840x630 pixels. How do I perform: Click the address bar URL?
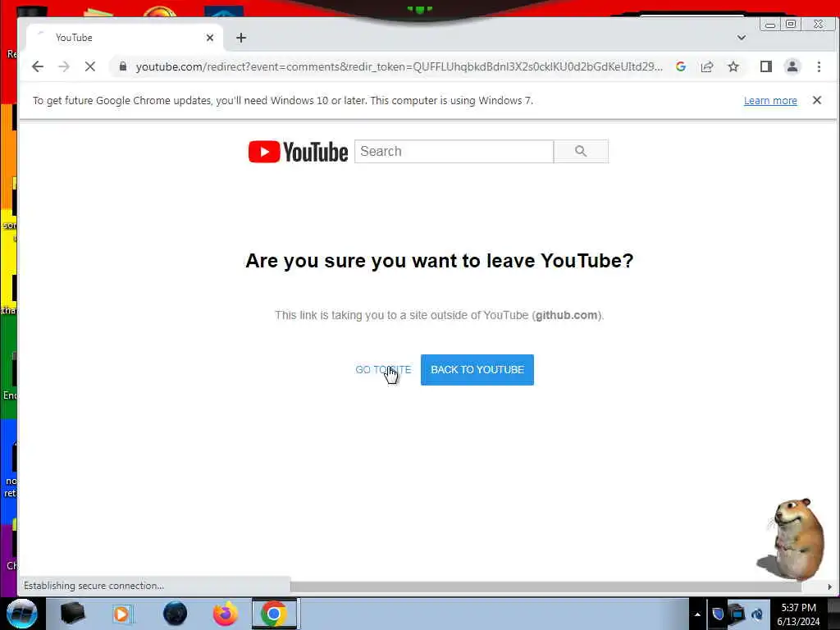399,67
